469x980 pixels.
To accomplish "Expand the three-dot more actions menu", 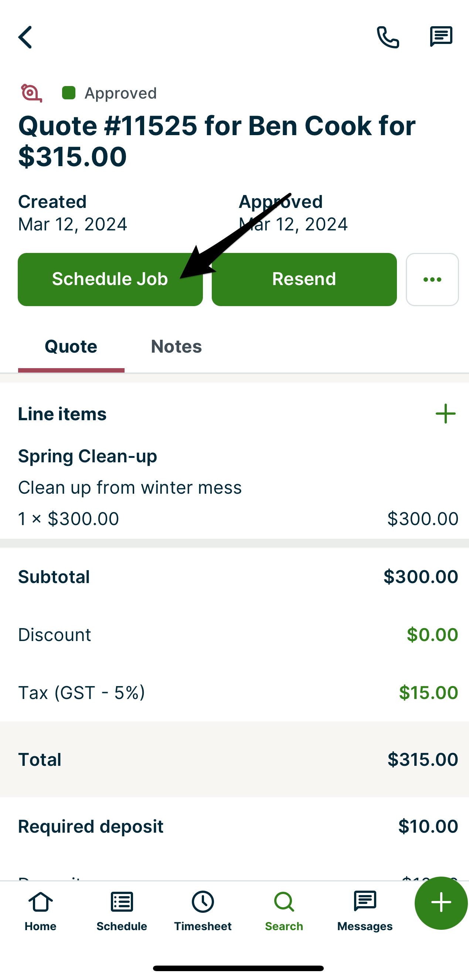I will 432,280.
